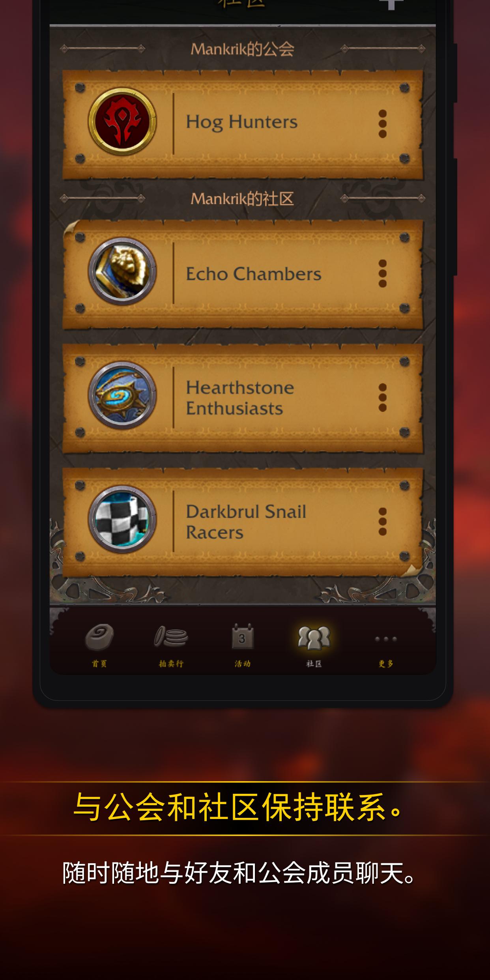The height and width of the screenshot is (980, 490).
Task: Select the Hearthstone Enthusiasts community name
Action: coord(240,398)
